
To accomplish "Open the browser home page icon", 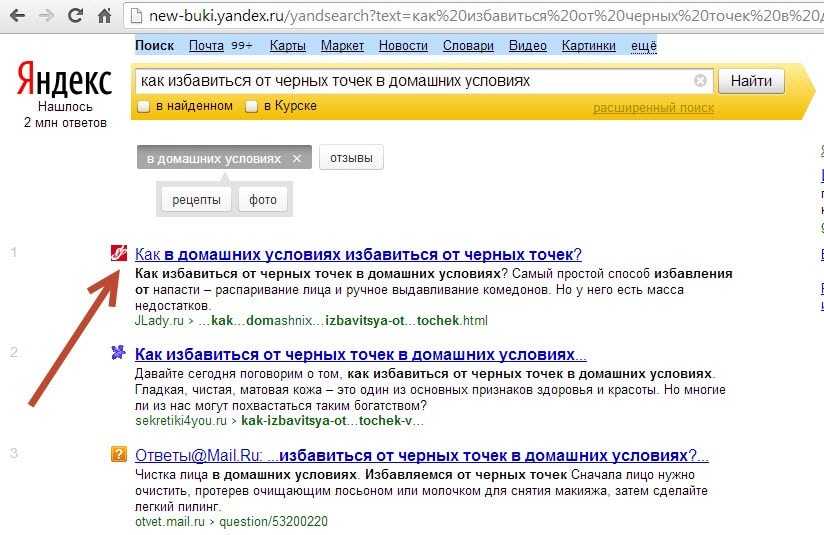I will point(105,17).
